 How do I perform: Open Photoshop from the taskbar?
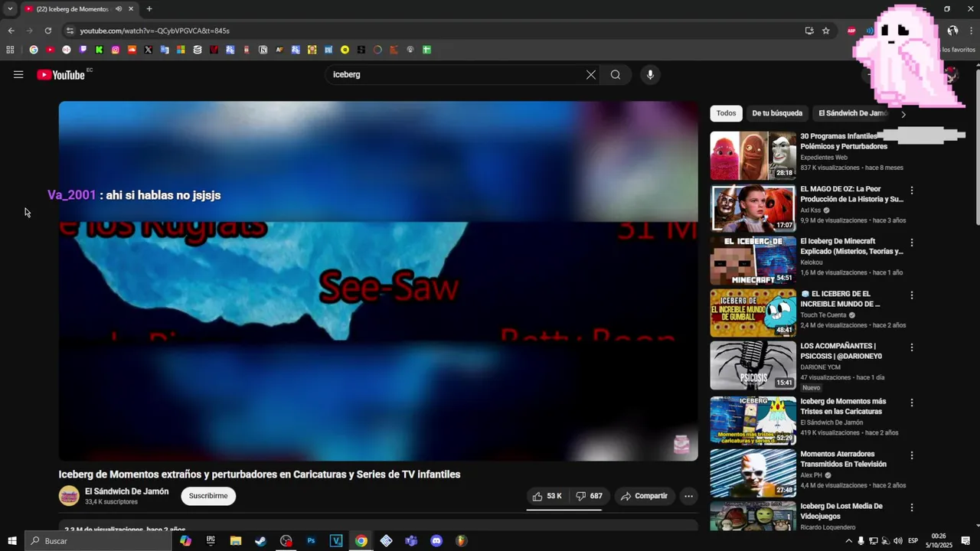pyautogui.click(x=311, y=541)
